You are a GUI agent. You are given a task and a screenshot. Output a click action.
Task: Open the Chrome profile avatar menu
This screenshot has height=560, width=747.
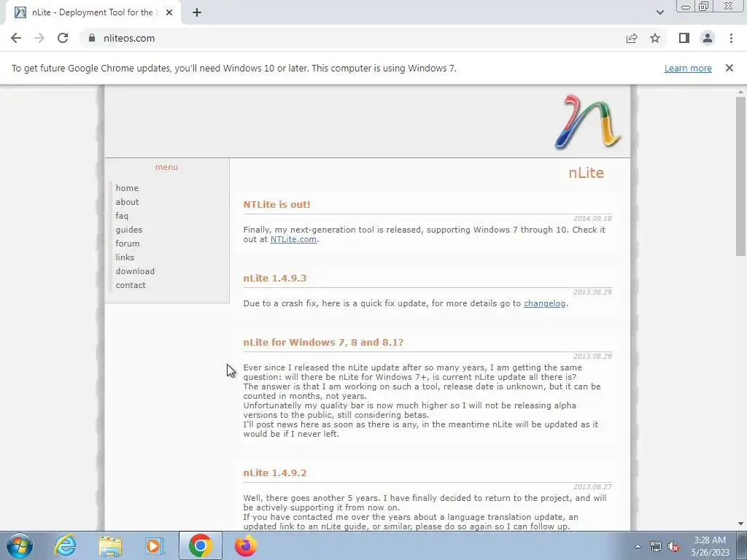[708, 38]
